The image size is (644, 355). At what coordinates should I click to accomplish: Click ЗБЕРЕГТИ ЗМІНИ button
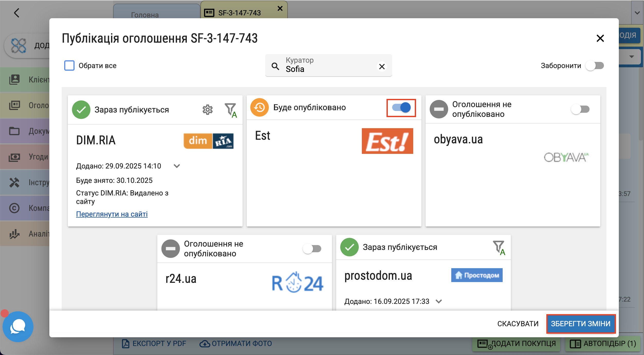(x=581, y=324)
